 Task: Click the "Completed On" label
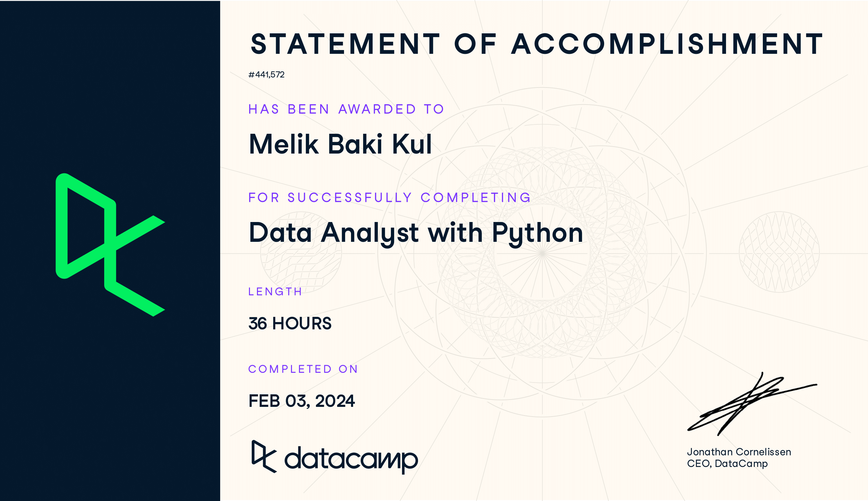coord(303,369)
